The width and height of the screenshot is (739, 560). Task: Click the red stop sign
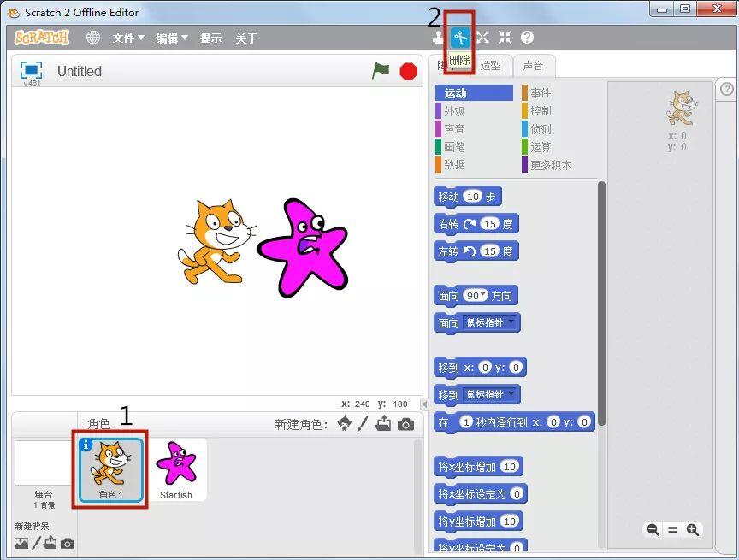click(408, 71)
